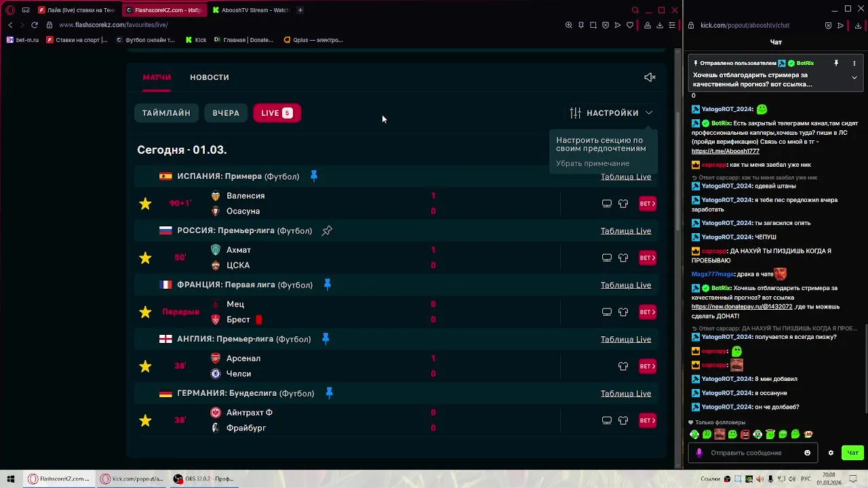Open lineup shirt icon for Арсенал–Челси
Screen dimensions: 868x488
(623, 366)
